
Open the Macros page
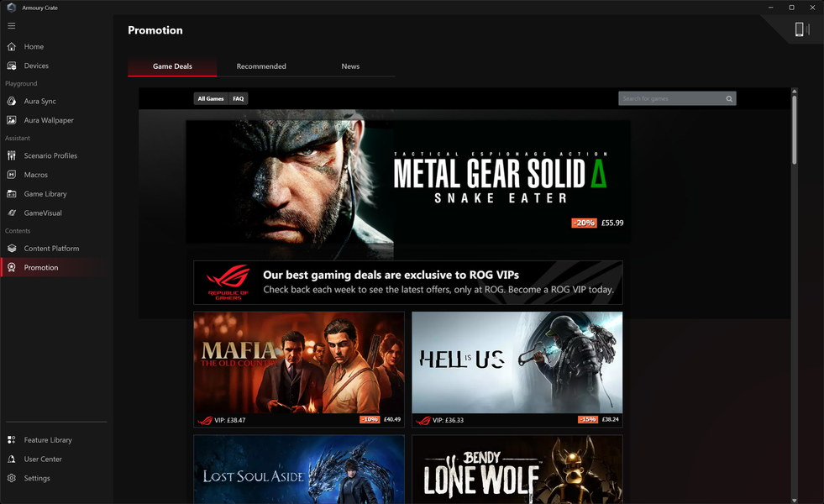[x=57, y=175]
